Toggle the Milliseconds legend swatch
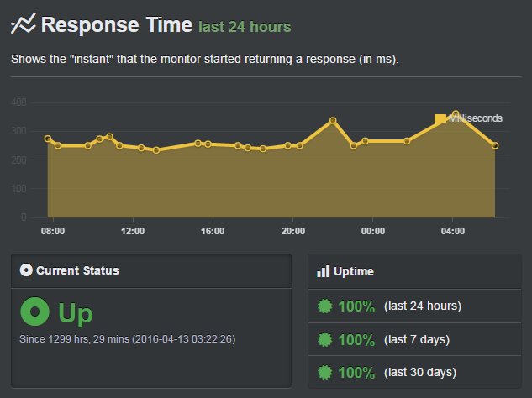The image size is (532, 398). (x=440, y=118)
